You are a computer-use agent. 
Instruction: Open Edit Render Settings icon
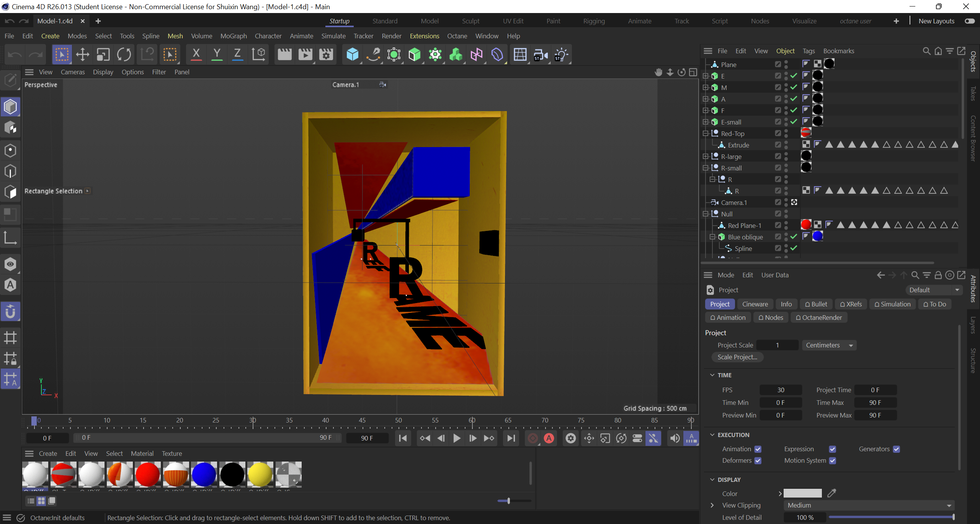[326, 54]
